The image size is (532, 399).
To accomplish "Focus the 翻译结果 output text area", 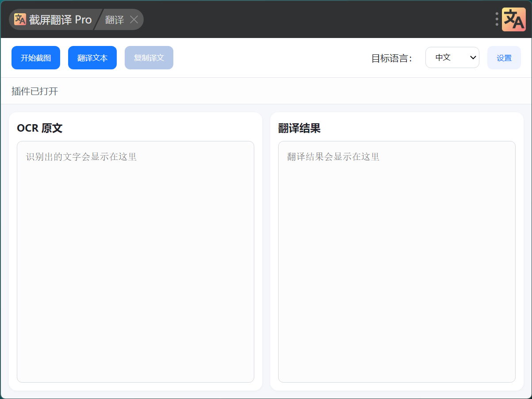I will tap(397, 265).
